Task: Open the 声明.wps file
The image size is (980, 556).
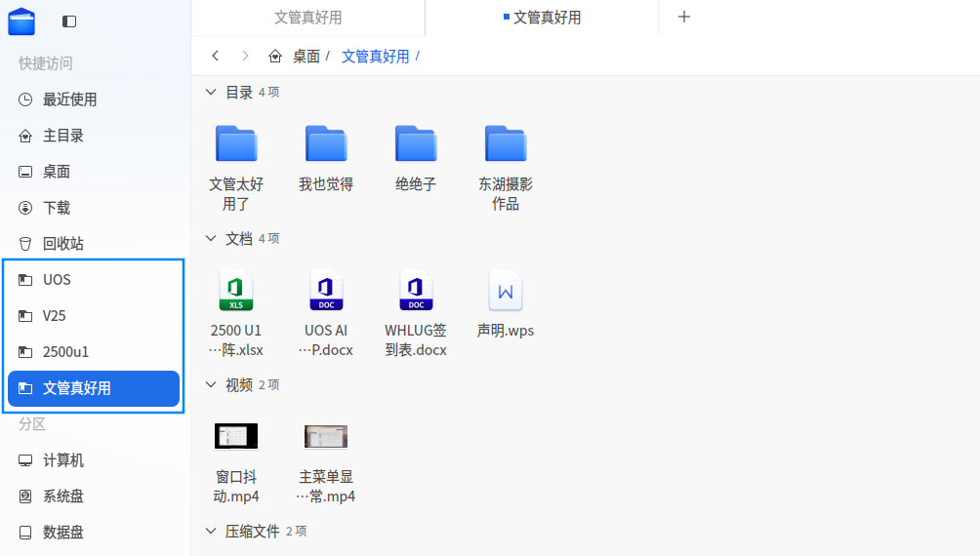Action: tap(506, 291)
